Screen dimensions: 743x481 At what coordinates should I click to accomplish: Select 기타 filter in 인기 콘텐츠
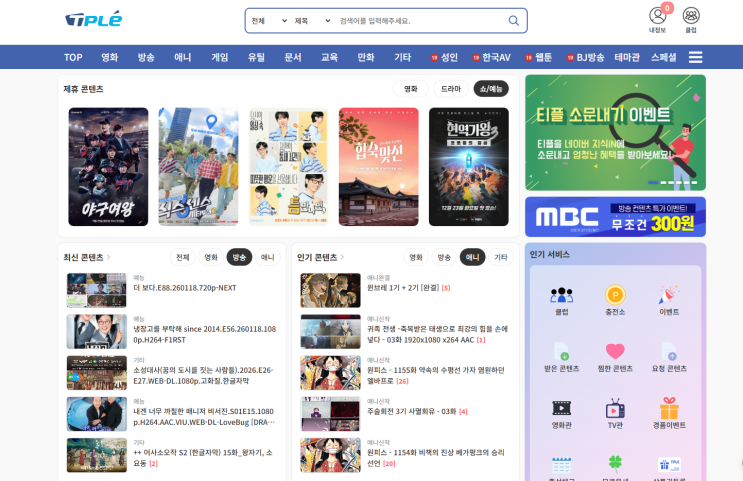click(501, 257)
